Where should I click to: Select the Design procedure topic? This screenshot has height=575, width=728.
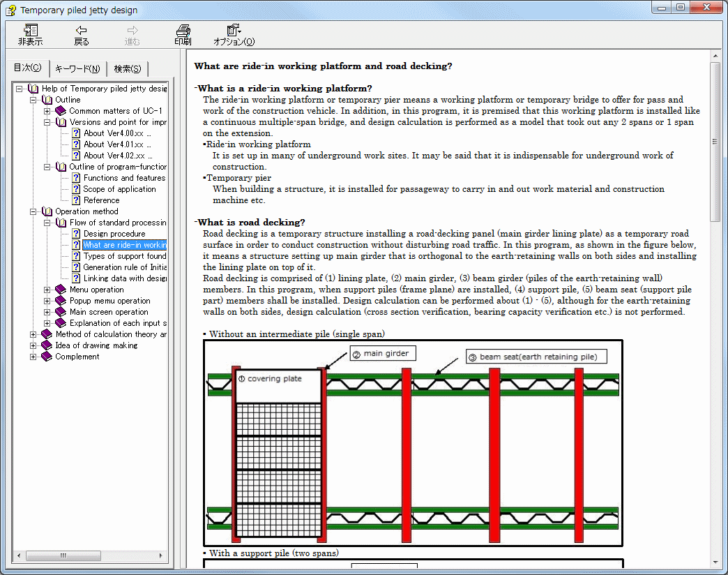pyautogui.click(x=114, y=234)
